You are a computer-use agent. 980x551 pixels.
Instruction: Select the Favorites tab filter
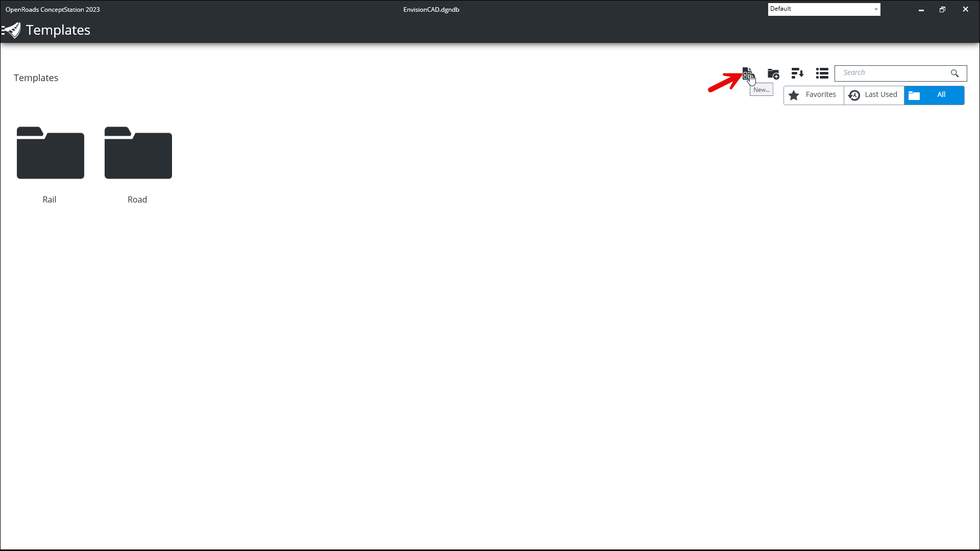click(x=814, y=95)
